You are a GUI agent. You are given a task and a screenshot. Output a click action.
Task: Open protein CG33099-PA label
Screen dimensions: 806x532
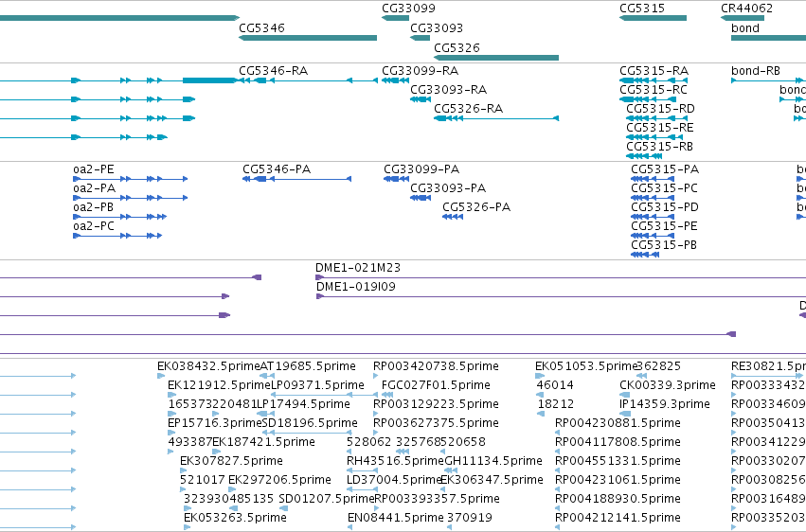pos(421,168)
